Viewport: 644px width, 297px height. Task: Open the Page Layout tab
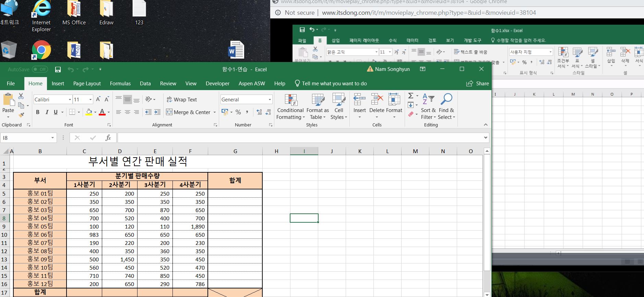click(x=87, y=84)
